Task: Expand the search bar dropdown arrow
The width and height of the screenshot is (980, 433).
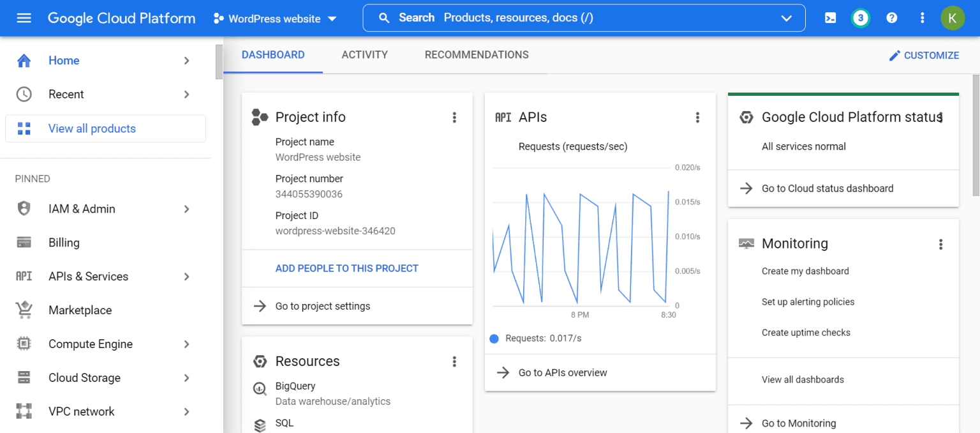Action: click(x=787, y=18)
